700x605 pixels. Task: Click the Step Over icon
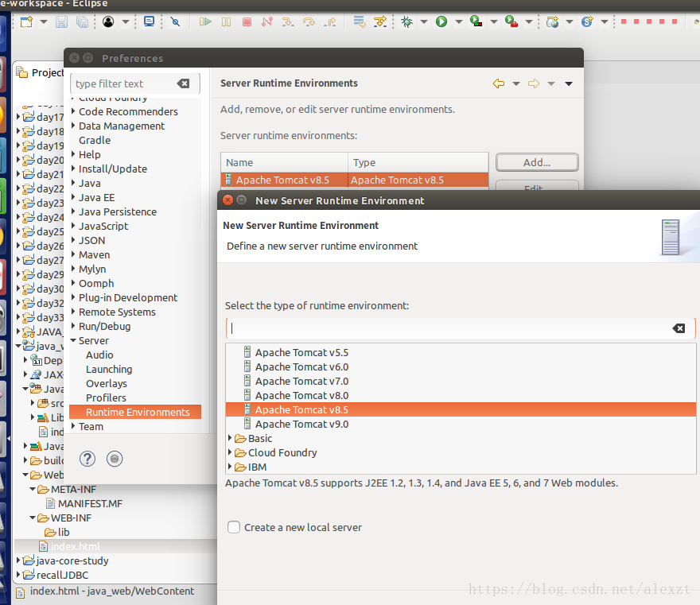pos(309,21)
